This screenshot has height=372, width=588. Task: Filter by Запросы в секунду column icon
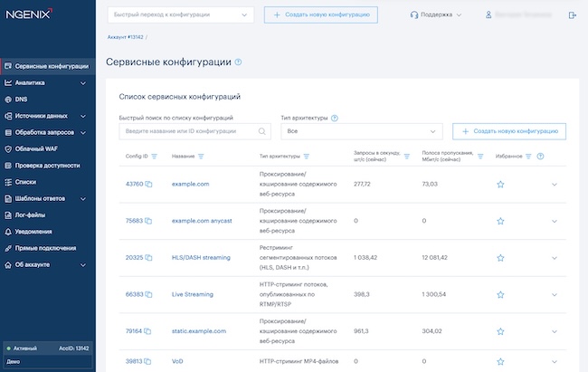[x=407, y=157]
